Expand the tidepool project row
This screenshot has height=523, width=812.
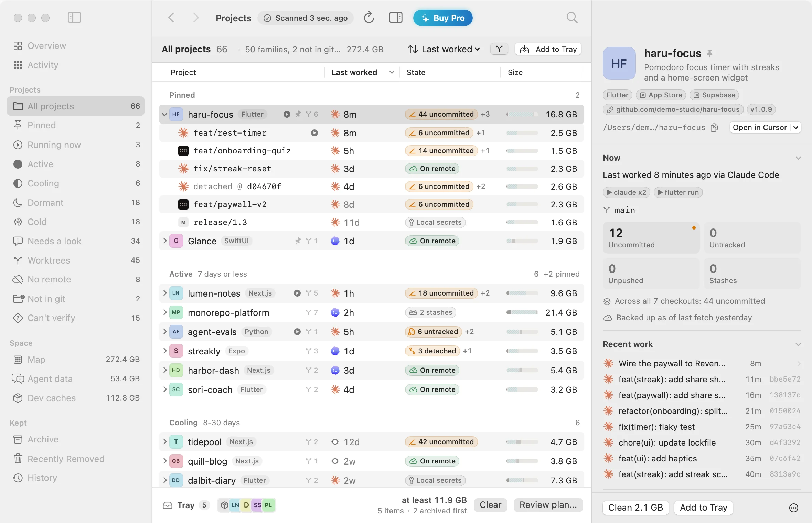coord(164,442)
